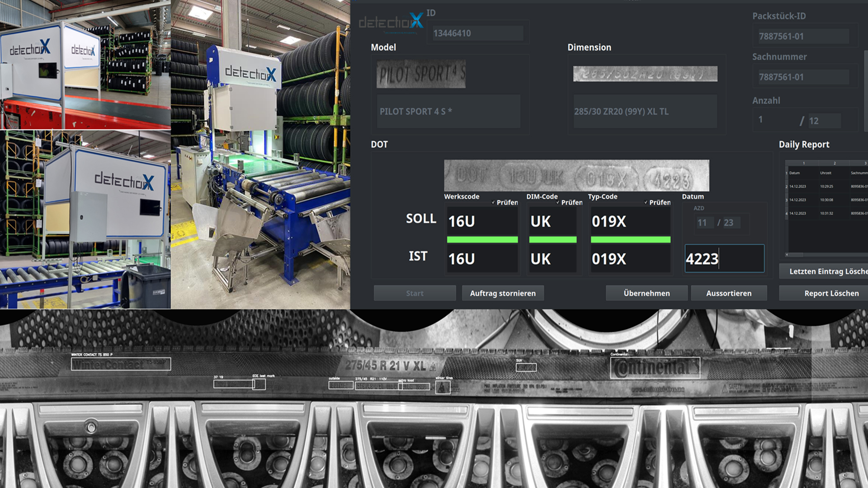Edit the IST DIM-Code field
Image resolution: width=868 pixels, height=488 pixels.
[x=553, y=258]
